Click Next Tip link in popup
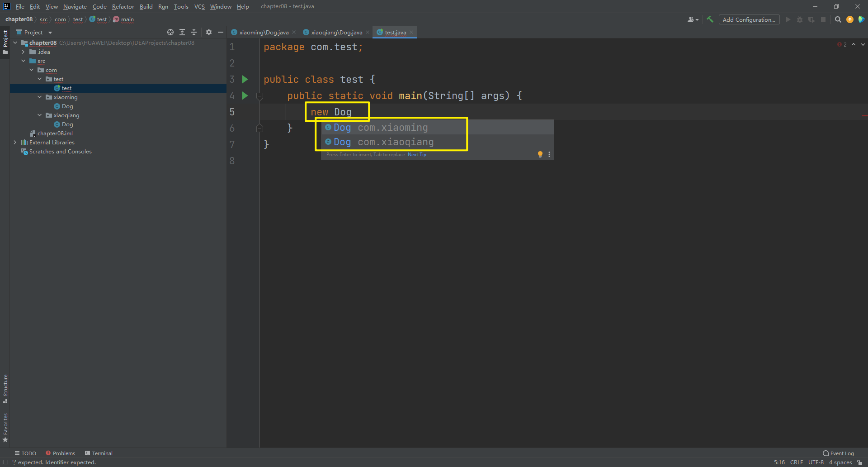The width and height of the screenshot is (868, 467). click(x=417, y=154)
